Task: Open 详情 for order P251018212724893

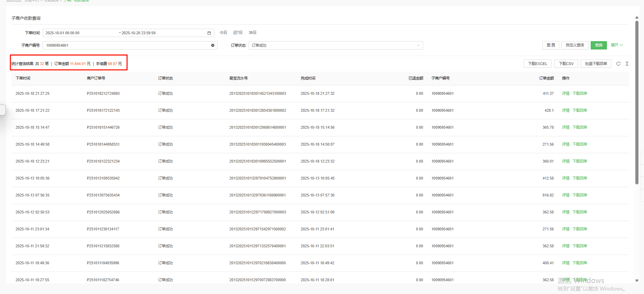Action: 566,93
